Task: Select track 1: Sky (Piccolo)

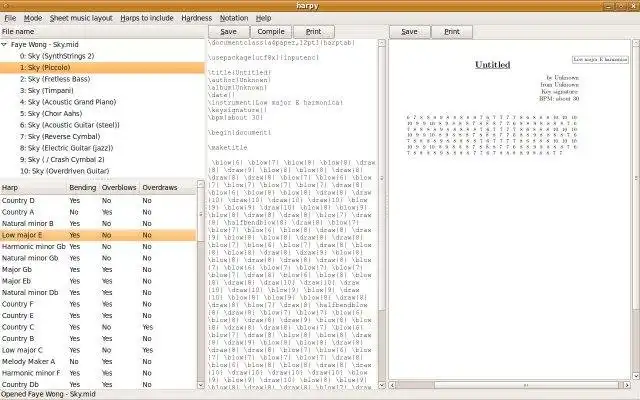Action: coord(102,67)
